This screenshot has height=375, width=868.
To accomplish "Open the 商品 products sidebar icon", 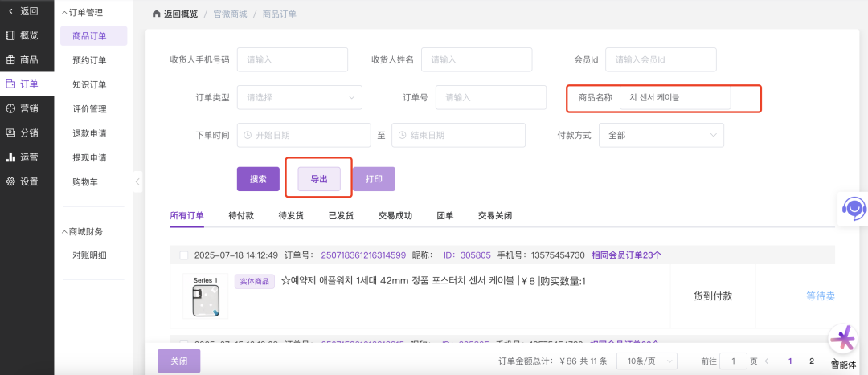I will (10, 60).
